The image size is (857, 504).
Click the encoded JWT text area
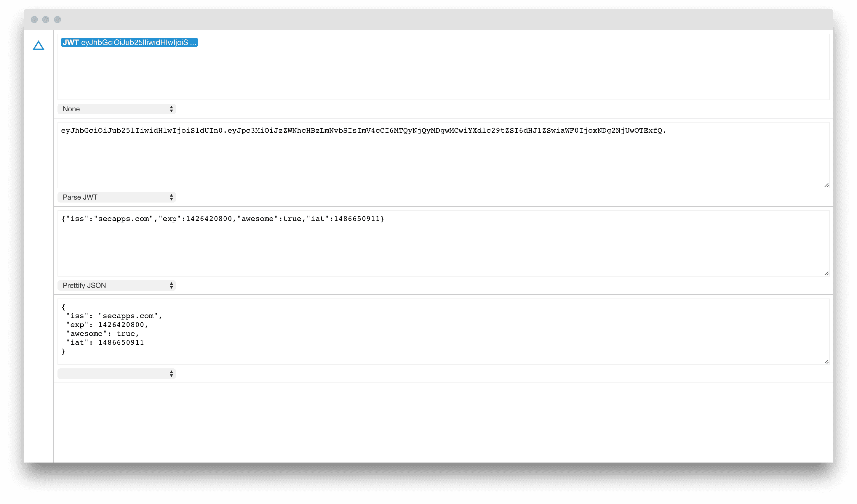click(x=443, y=155)
